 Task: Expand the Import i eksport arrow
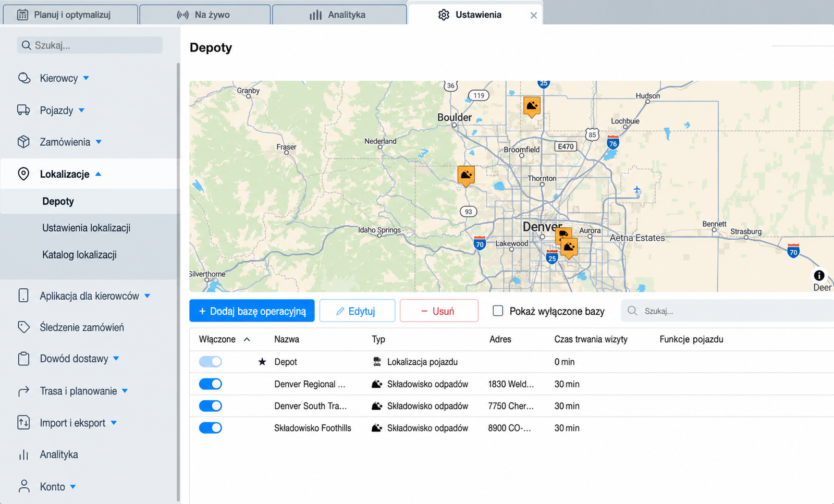point(114,423)
